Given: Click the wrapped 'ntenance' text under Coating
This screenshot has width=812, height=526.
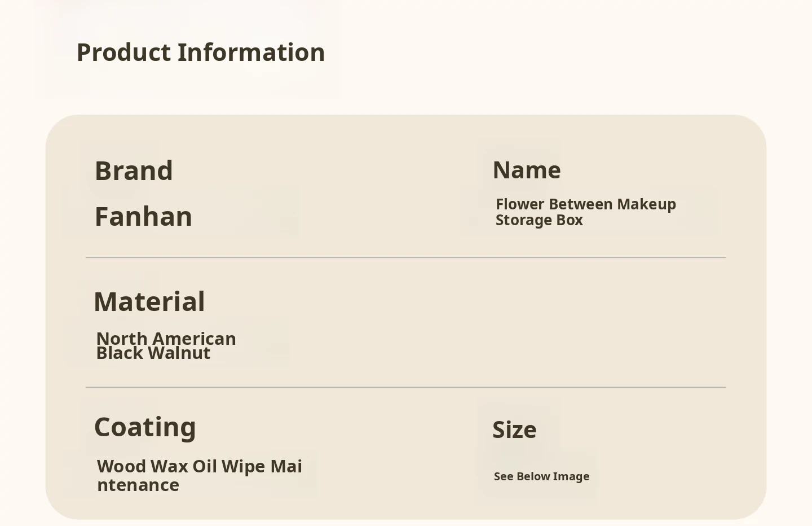Looking at the screenshot, I should click(138, 485).
